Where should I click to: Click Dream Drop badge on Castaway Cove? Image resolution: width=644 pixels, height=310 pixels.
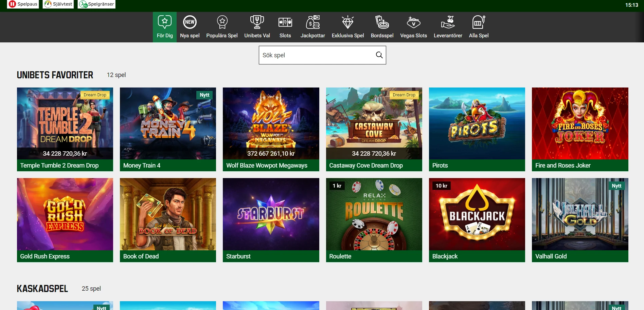(x=404, y=95)
